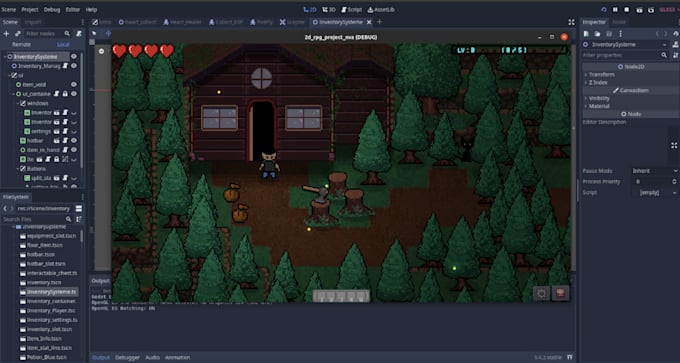
Task: Click the sort files icon in FileSystem
Action: coord(78,219)
